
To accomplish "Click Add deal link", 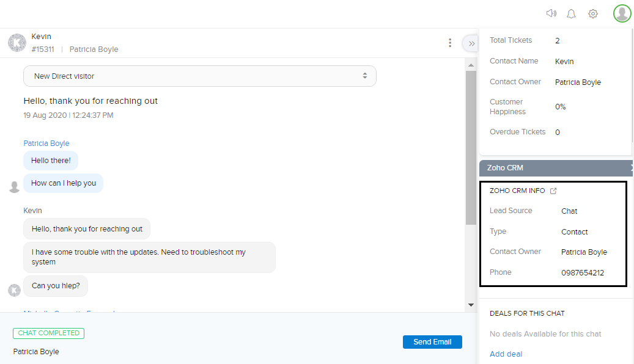I will pos(506,354).
